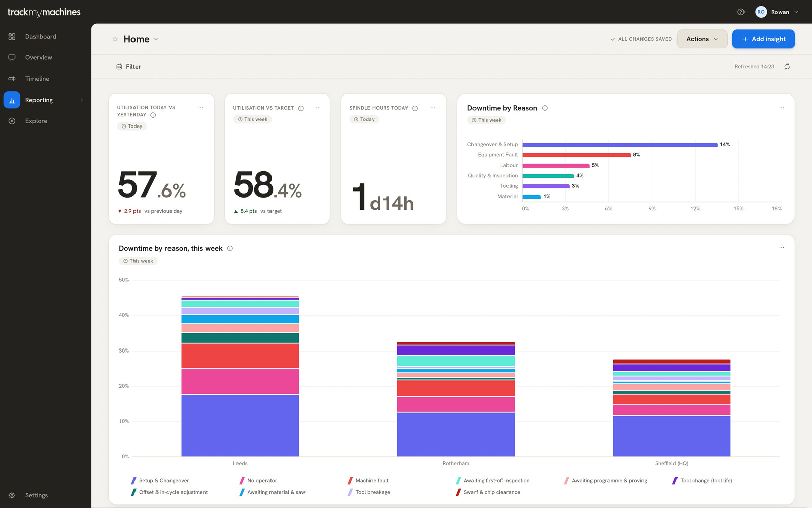Screen dimensions: 812x508
Task: Open the Actions dropdown
Action: tap(702, 39)
